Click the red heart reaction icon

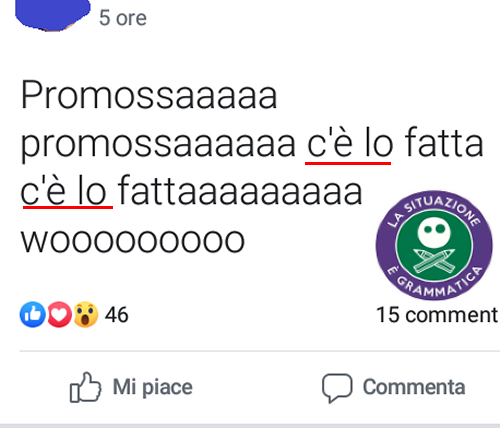tap(59, 314)
